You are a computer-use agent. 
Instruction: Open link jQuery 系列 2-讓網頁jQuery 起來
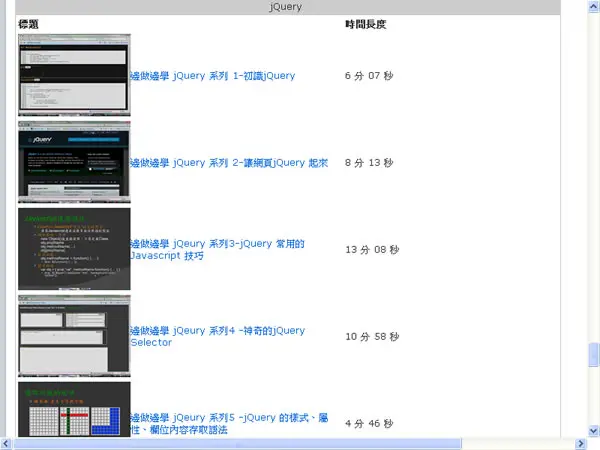(x=229, y=163)
